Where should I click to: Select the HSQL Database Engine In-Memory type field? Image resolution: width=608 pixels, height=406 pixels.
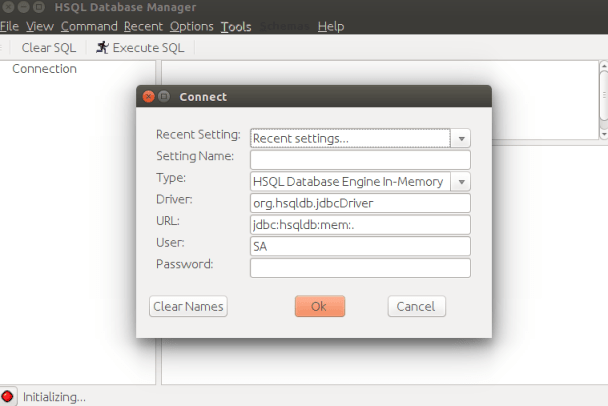coord(349,182)
